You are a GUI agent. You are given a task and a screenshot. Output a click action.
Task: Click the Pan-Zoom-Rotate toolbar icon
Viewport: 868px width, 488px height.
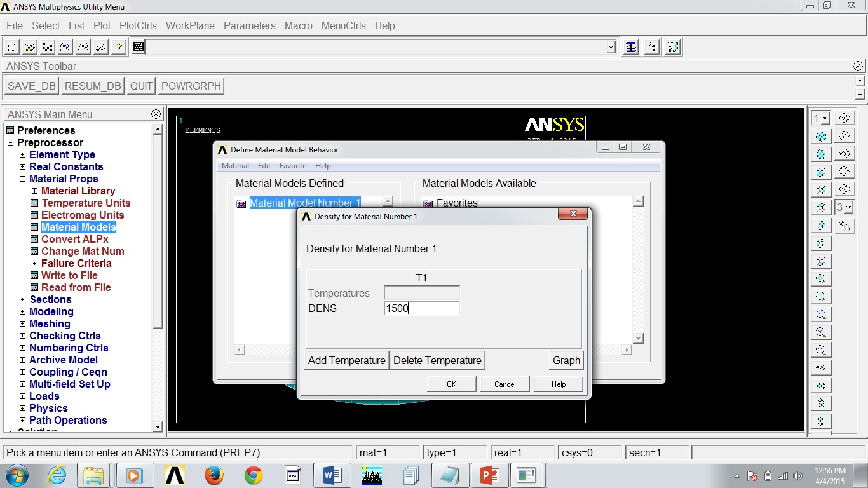(x=65, y=47)
